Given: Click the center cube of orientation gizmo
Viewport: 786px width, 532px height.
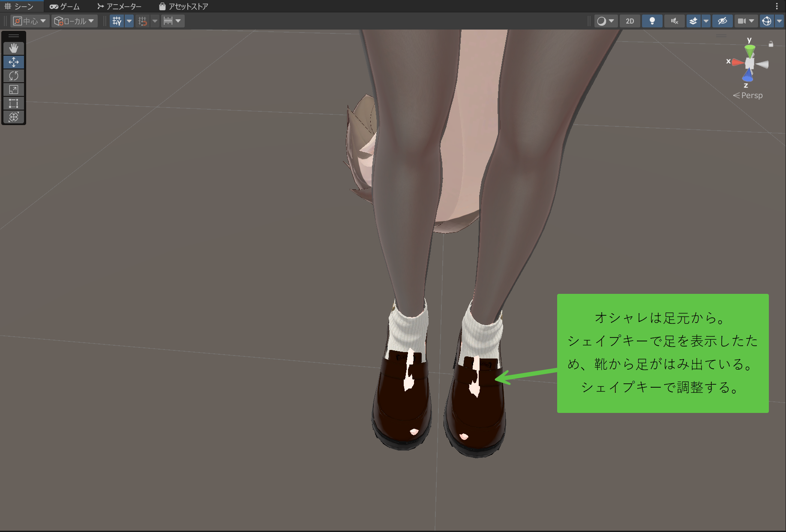Looking at the screenshot, I should 750,63.
